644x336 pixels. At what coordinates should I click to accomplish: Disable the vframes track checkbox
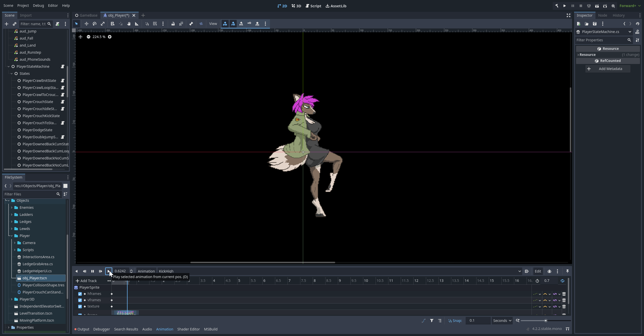coord(80,300)
